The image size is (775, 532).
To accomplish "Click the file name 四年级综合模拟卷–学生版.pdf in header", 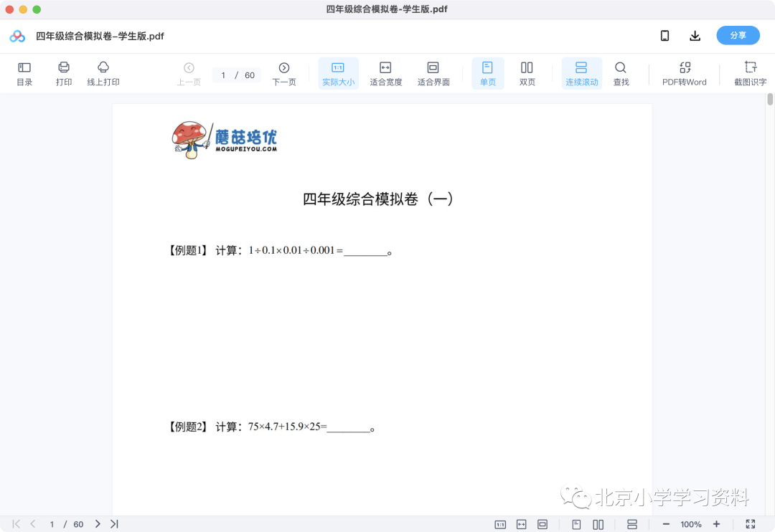I will [100, 36].
